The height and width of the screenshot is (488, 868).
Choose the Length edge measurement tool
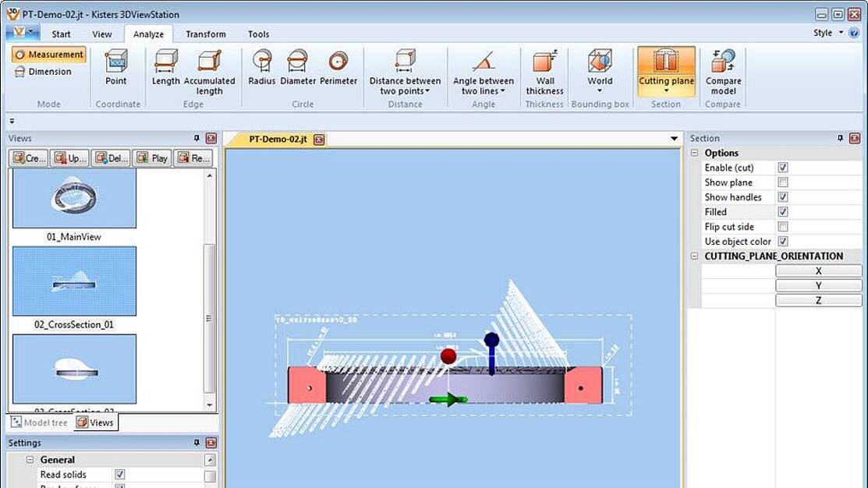coord(165,67)
